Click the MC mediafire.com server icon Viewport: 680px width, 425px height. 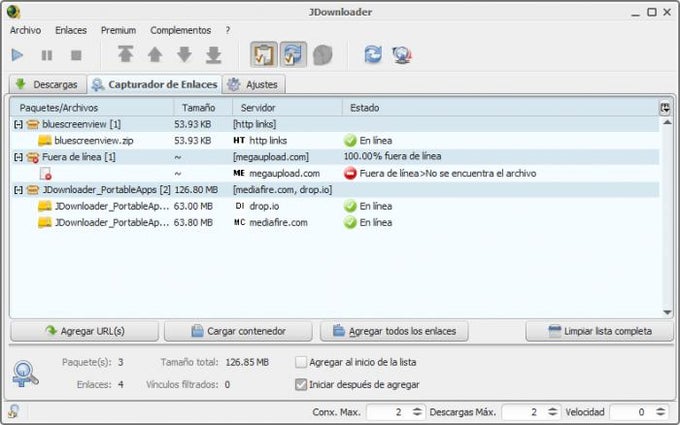239,222
